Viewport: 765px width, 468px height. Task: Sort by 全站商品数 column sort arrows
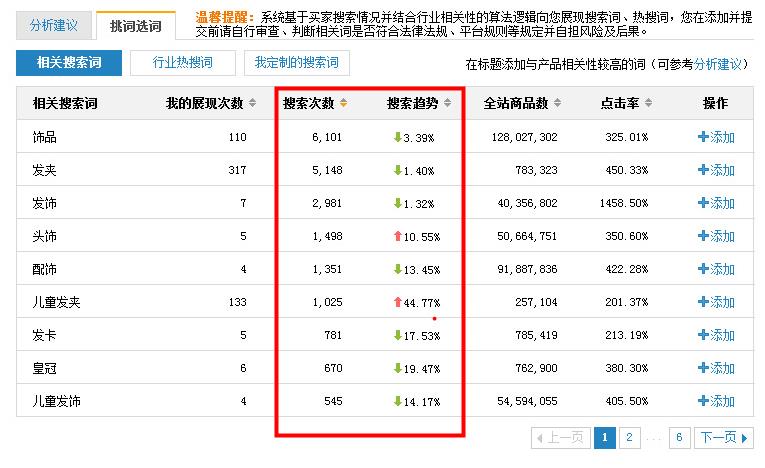point(557,103)
